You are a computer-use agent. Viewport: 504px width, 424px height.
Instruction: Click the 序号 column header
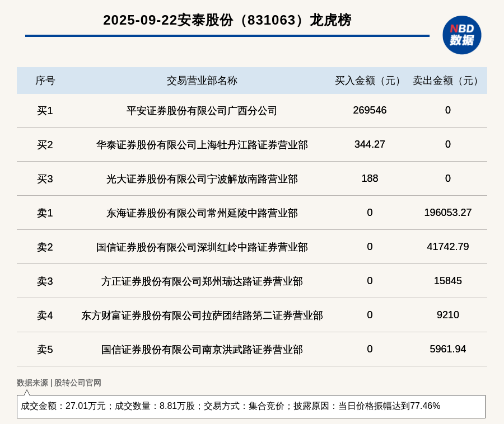[x=45, y=81]
